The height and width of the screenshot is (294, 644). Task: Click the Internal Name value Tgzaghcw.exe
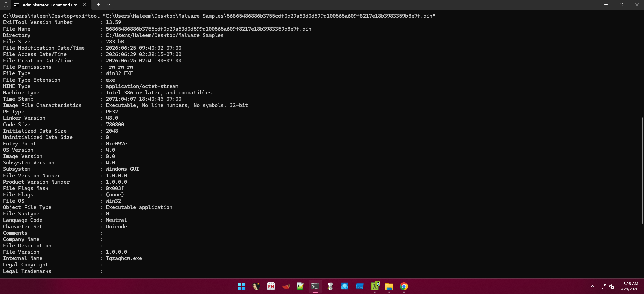tap(124, 258)
